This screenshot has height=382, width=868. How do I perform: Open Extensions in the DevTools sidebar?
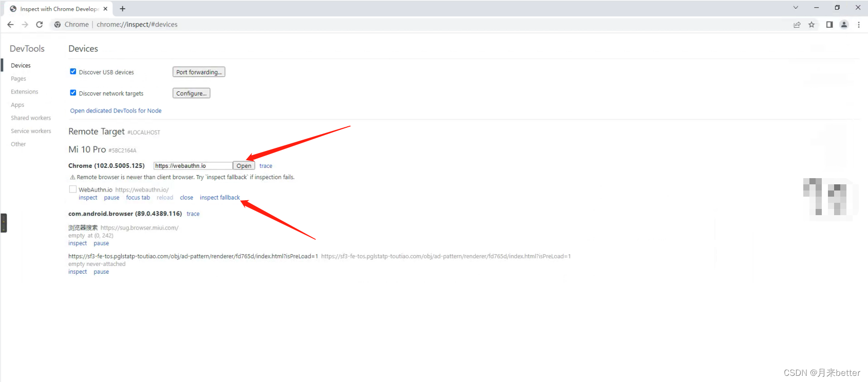[x=25, y=91]
